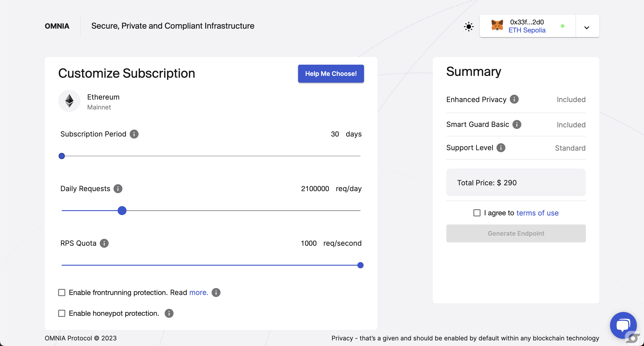Click the Daily Requests slider handle
This screenshot has width=644, height=346.
click(x=122, y=211)
